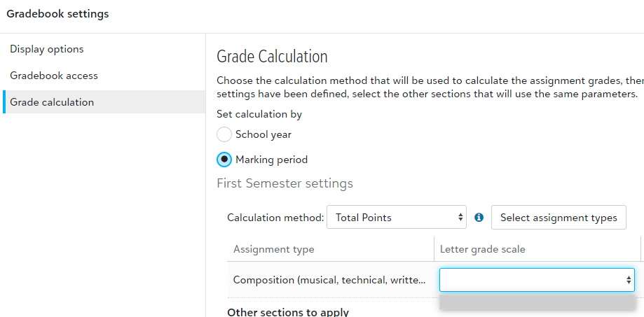The height and width of the screenshot is (317, 644).
Task: Click the Select assignment types button
Action: pyautogui.click(x=559, y=218)
